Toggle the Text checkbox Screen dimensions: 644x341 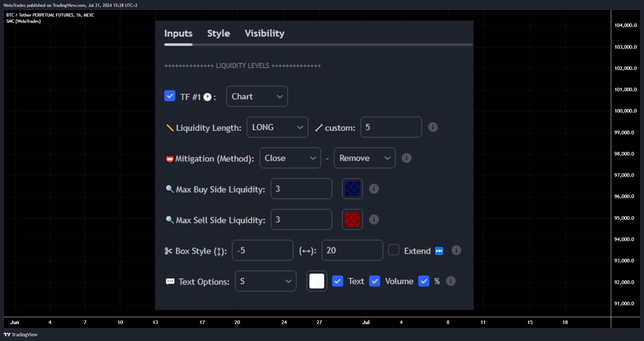click(x=337, y=281)
